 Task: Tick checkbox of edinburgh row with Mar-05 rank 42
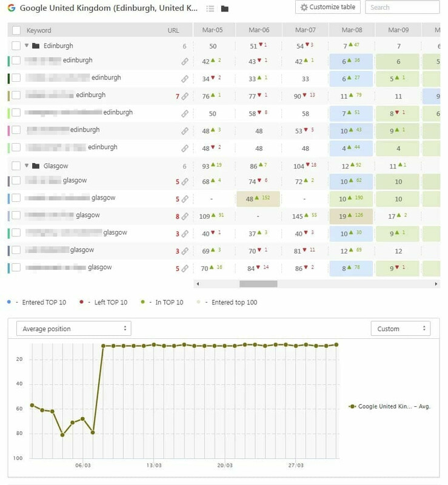16,60
